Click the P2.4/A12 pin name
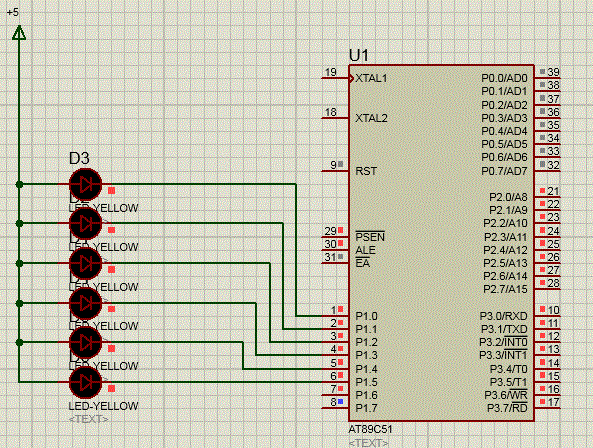593x448 pixels. click(505, 250)
